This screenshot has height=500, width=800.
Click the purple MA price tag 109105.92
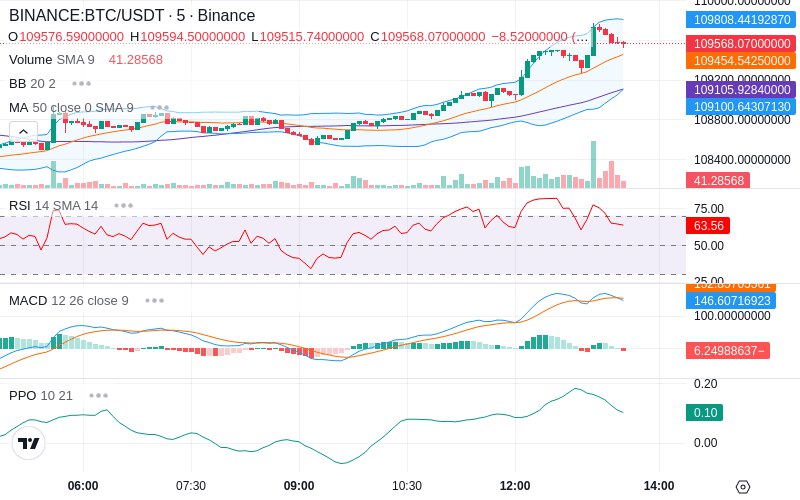pyautogui.click(x=741, y=90)
